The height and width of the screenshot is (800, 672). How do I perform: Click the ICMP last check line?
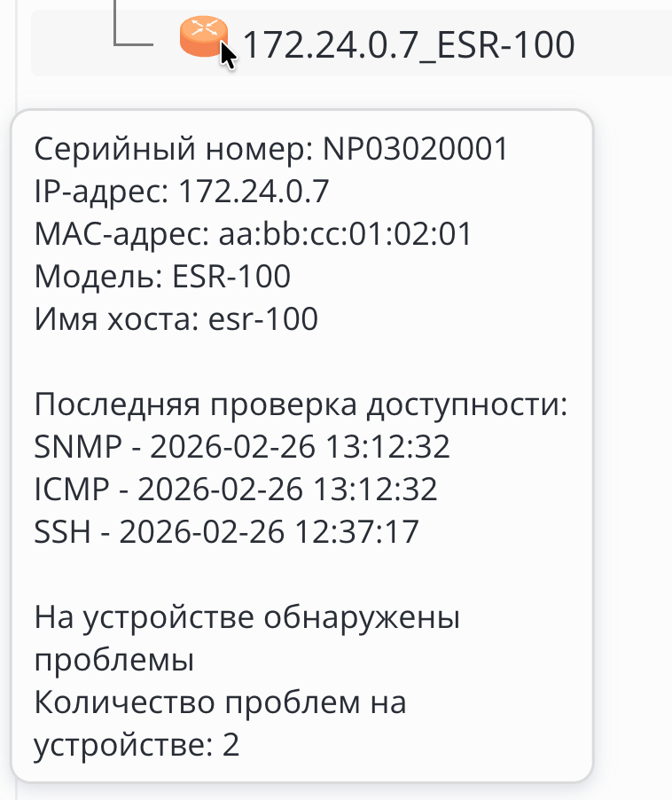(x=236, y=490)
